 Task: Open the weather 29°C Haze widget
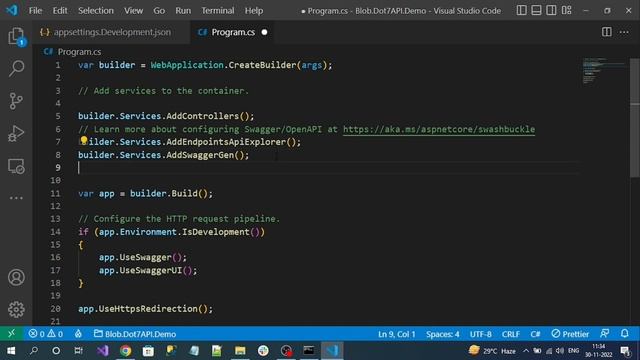pyautogui.click(x=492, y=351)
